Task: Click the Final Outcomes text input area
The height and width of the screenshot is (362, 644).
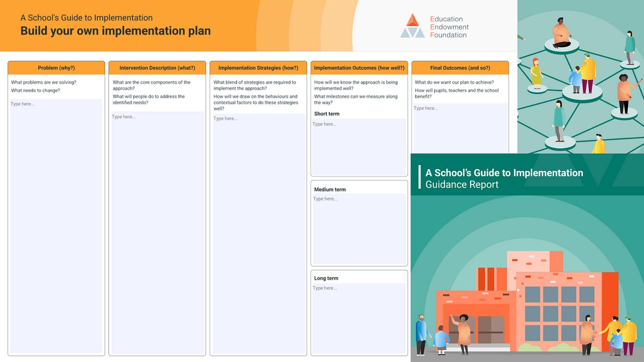Action: click(x=460, y=128)
